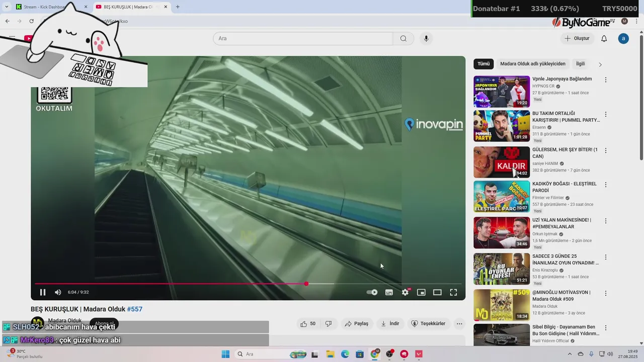Open Chrome from the taskbar
The height and width of the screenshot is (362, 644).
[374, 354]
